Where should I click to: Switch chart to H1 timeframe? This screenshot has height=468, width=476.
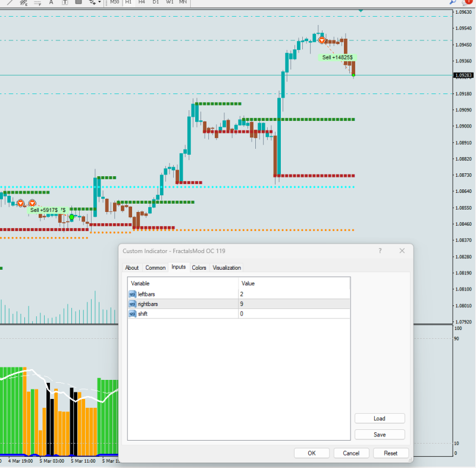(129, 2)
